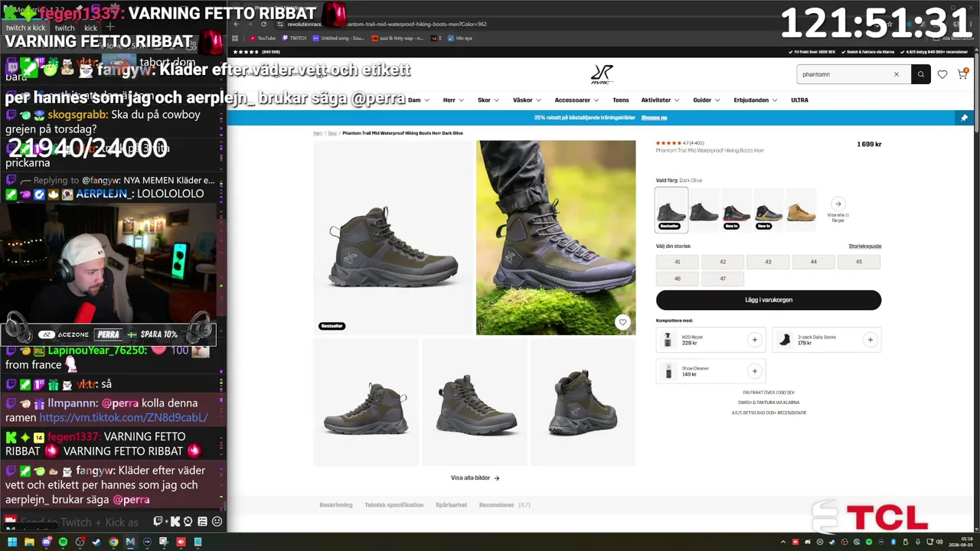The height and width of the screenshot is (551, 980).
Task: Open the Windows Start menu
Action: point(12,542)
